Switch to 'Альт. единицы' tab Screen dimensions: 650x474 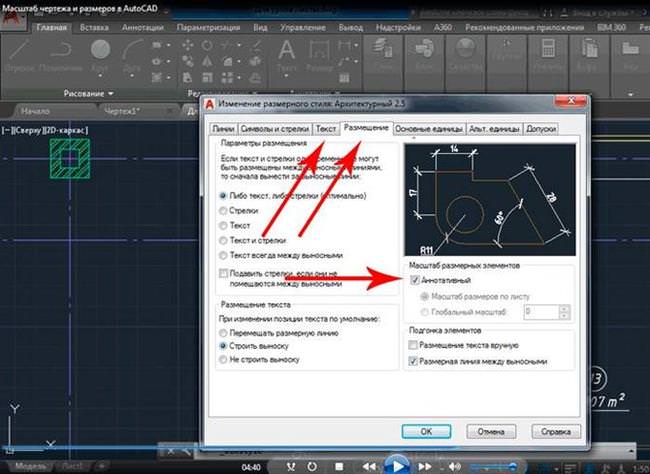click(x=494, y=129)
